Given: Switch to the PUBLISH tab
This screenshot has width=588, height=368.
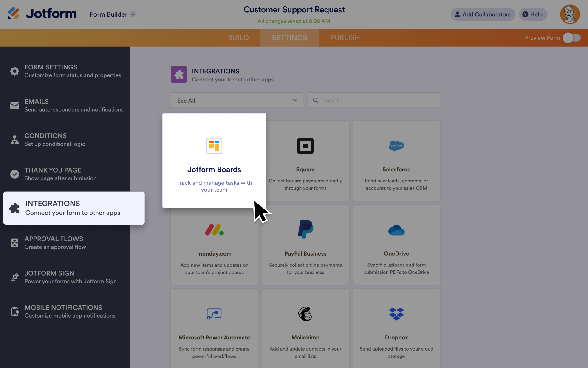Looking at the screenshot, I should click(x=345, y=38).
